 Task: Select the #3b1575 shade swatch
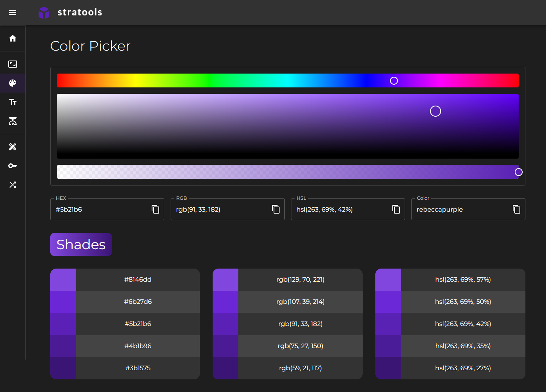[63, 368]
